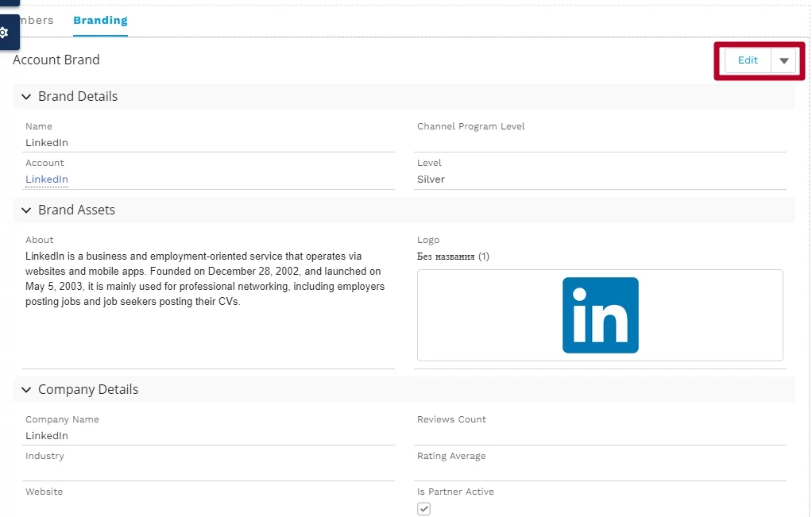Viewport: 812px width, 517px height.
Task: Collapse the Brand Assets section
Action: (x=26, y=210)
